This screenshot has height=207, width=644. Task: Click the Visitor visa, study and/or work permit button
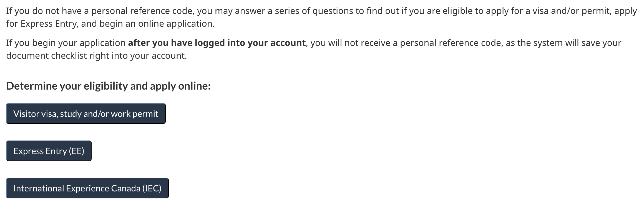(x=86, y=114)
